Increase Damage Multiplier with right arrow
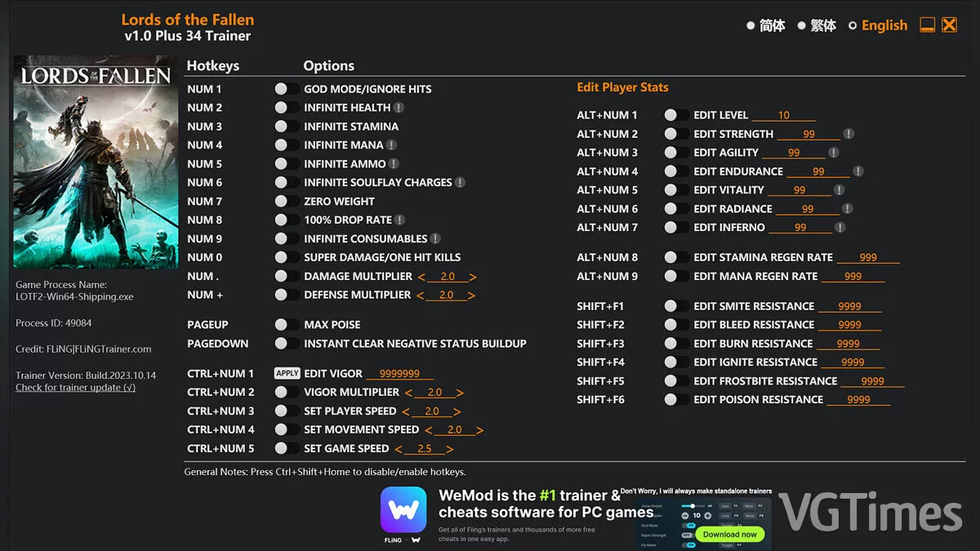This screenshot has height=551, width=980. click(473, 277)
